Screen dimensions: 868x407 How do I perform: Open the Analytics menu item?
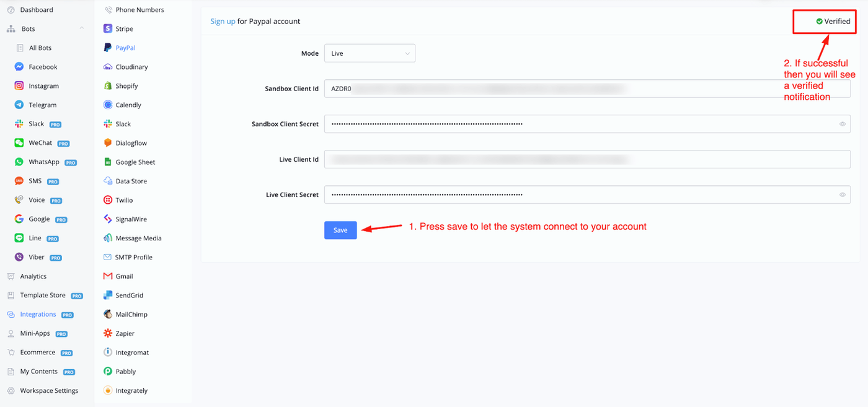point(33,276)
